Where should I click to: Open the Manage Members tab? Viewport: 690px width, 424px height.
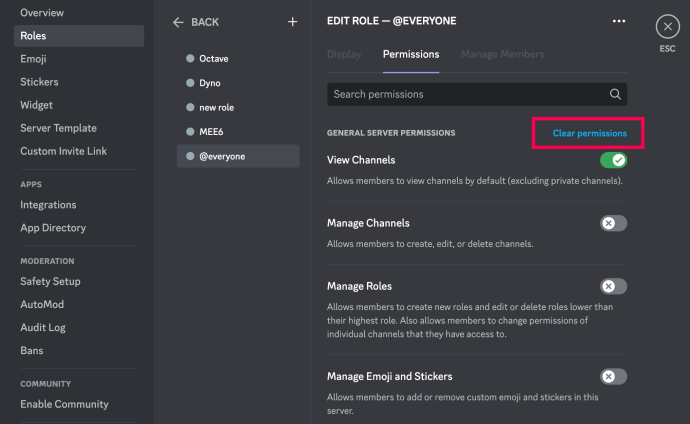(502, 54)
